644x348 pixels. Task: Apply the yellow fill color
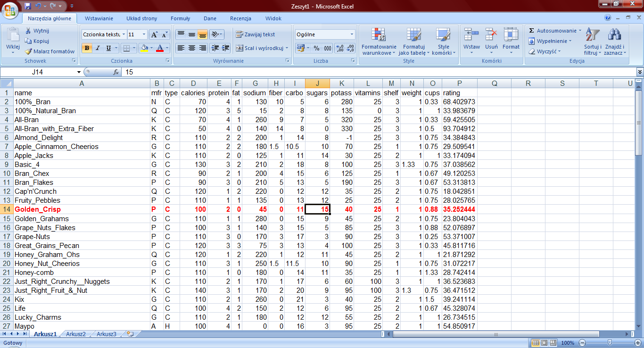point(144,48)
